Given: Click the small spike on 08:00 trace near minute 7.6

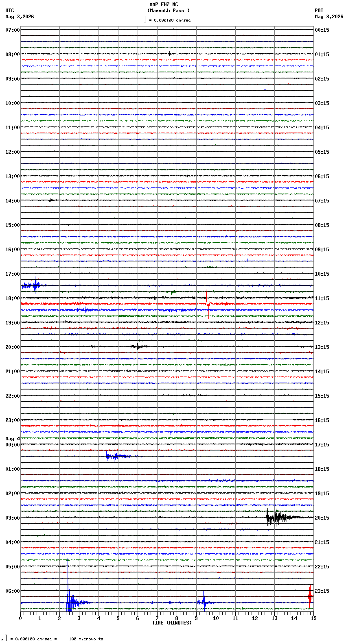Looking at the screenshot, I should [x=170, y=53].
